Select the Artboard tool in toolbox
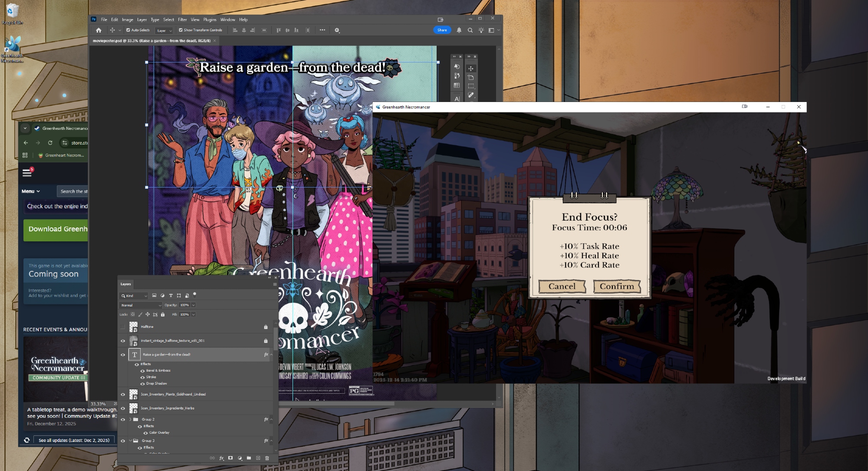Image resolution: width=868 pixels, height=471 pixels. 471,77
